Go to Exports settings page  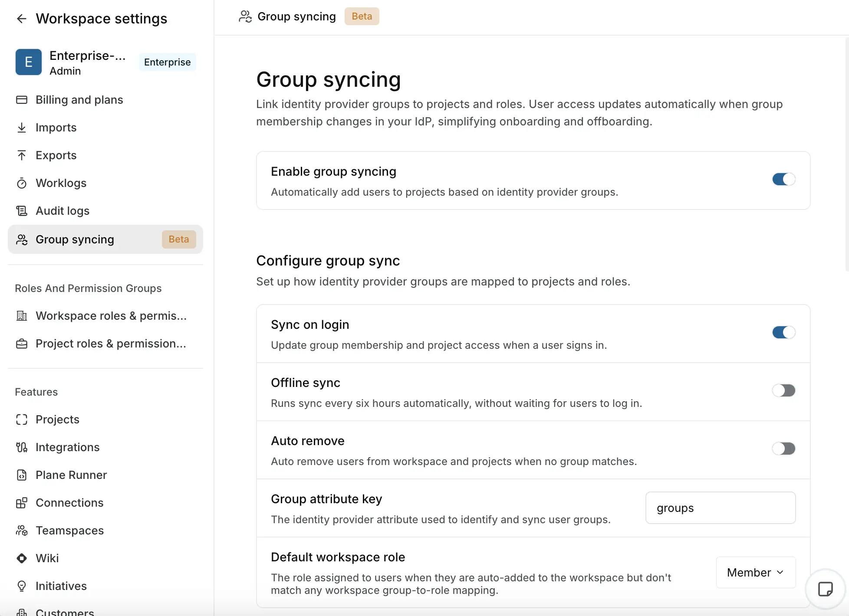point(105,155)
